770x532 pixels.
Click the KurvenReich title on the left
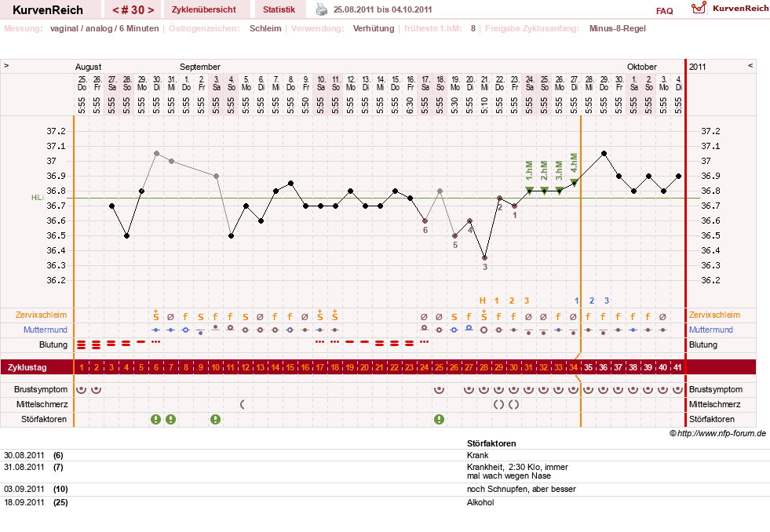coord(48,10)
